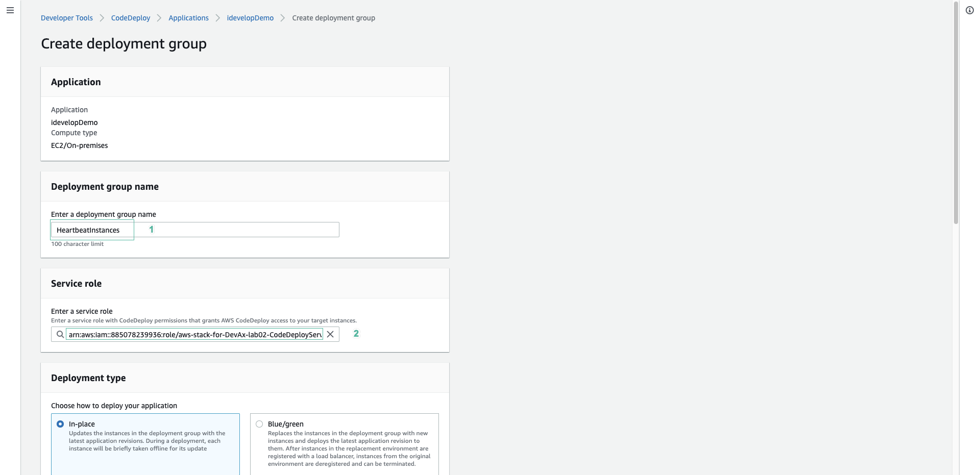Click the deployment group name field
This screenshot has width=980, height=475.
point(195,230)
